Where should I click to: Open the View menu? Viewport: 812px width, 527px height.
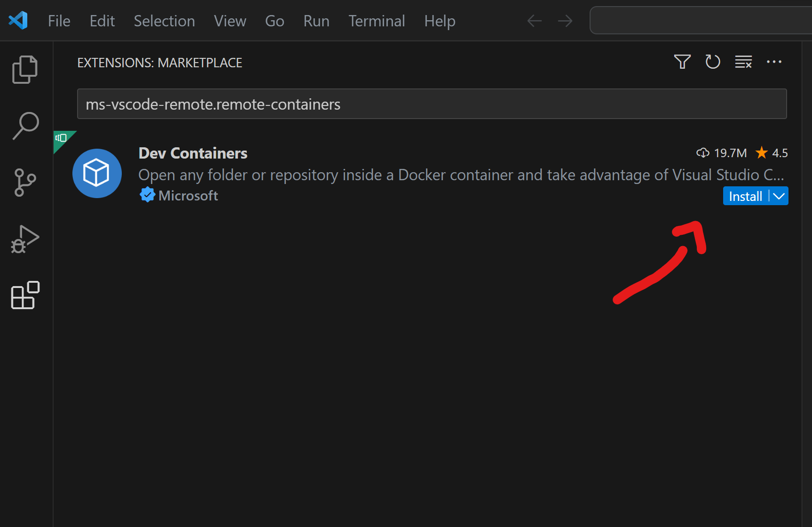[230, 21]
